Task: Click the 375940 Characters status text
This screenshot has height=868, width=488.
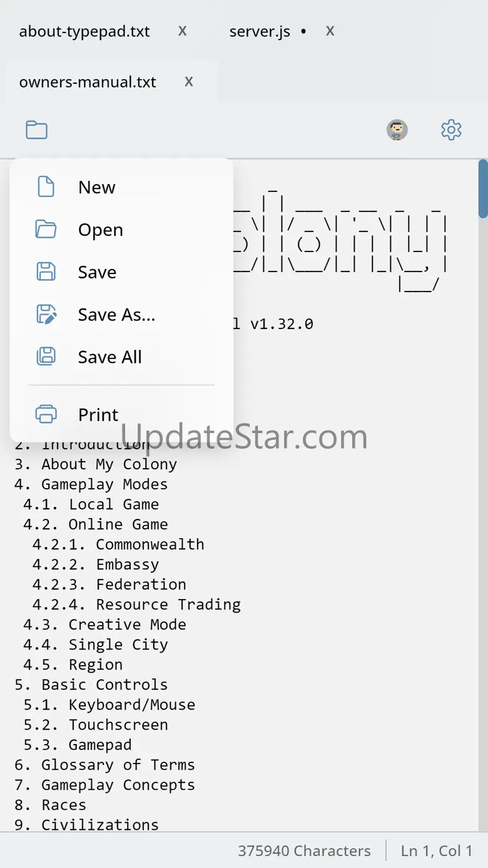Action: click(304, 851)
